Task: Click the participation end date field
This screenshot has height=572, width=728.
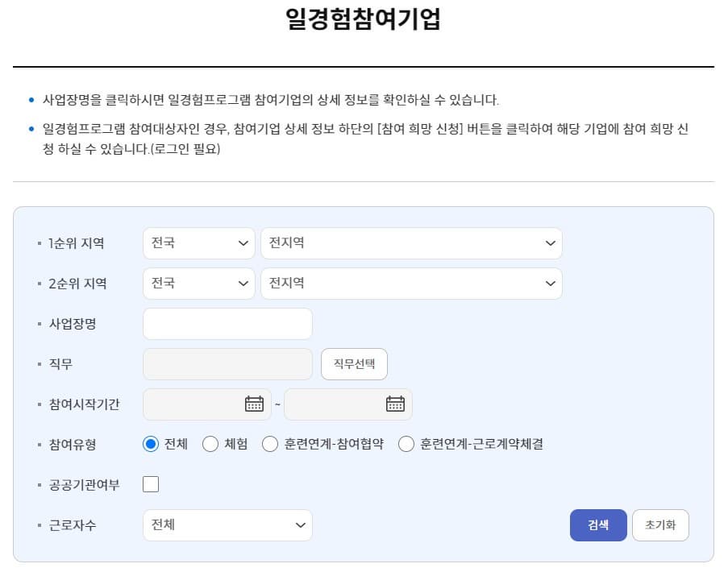Action: pos(339,404)
